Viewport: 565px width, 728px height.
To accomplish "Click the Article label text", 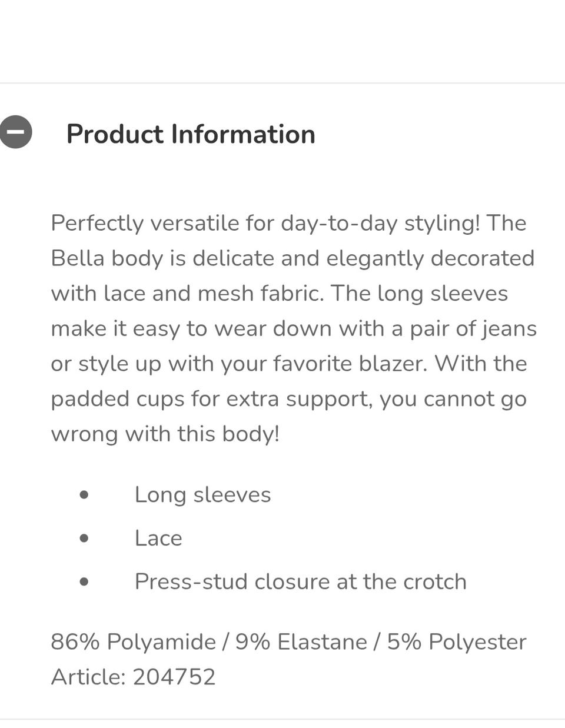I will coord(88,677).
